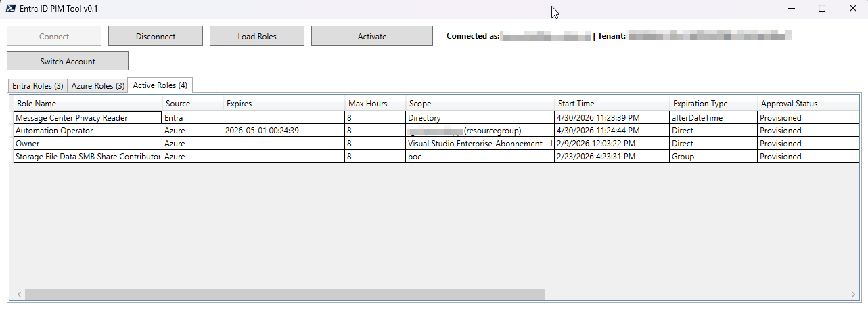868x309 pixels.
Task: Click the Start Time column header
Action: [x=612, y=104]
